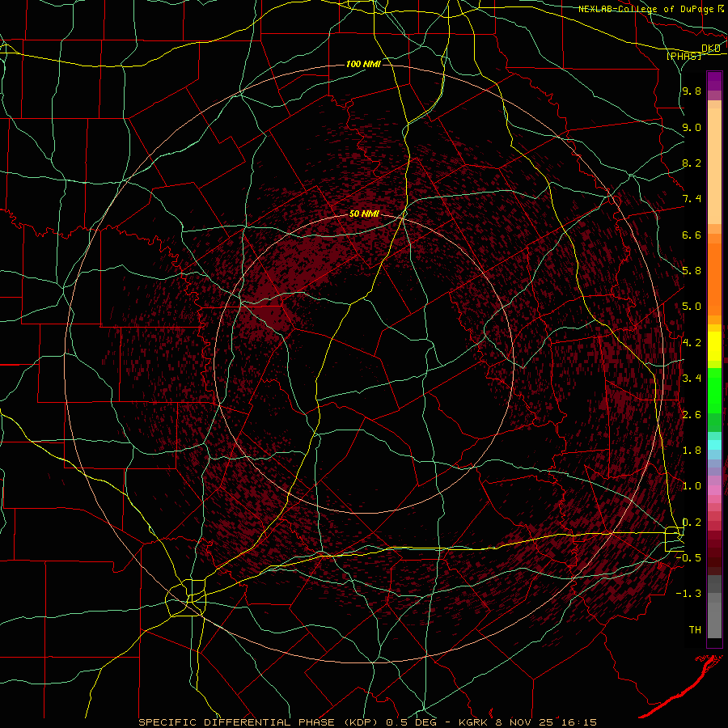Viewport: 728px width, 728px height.
Task: Click the bottom caption "SPECIFIC DIFFERENTIAL PHASE (KDP) 0.5 DEG - KGRK 8 NOV 25 16:15"
Action: 368,722
